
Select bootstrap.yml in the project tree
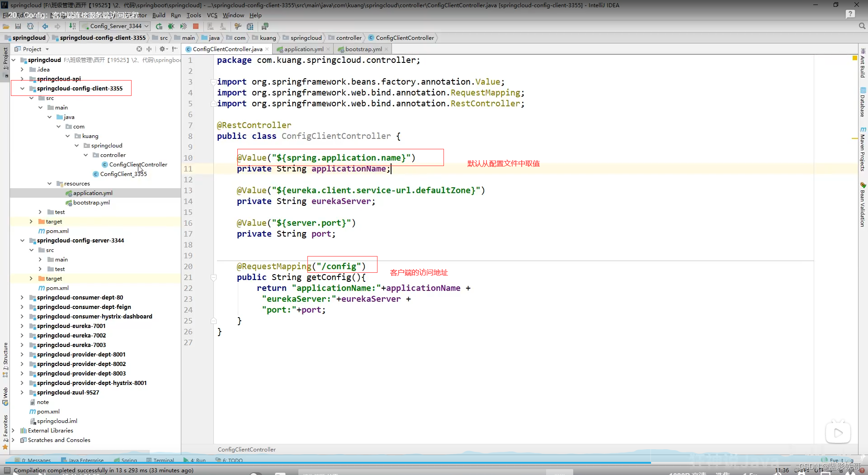[x=91, y=203]
